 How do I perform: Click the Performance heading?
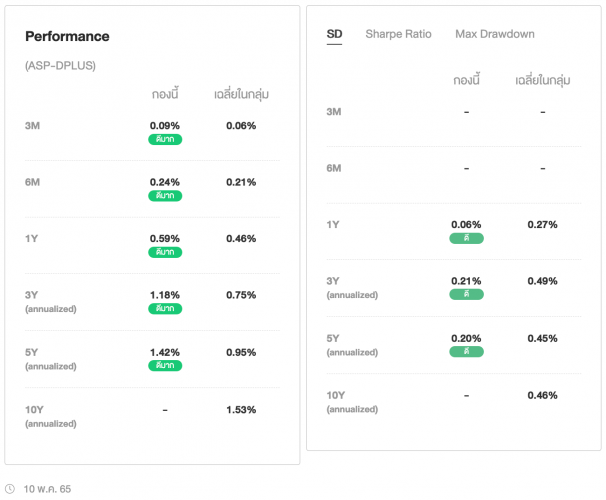point(67,37)
